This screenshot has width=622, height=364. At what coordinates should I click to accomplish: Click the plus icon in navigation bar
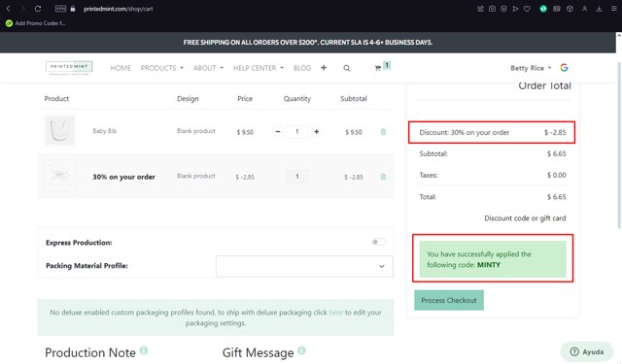tap(324, 68)
